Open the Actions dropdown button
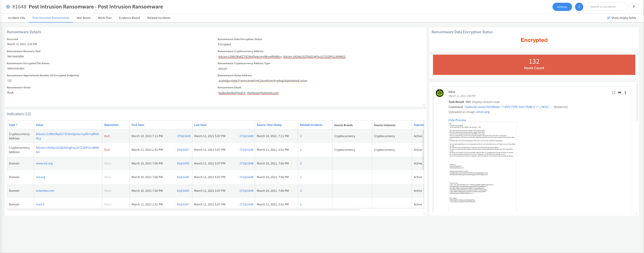 pyautogui.click(x=562, y=7)
